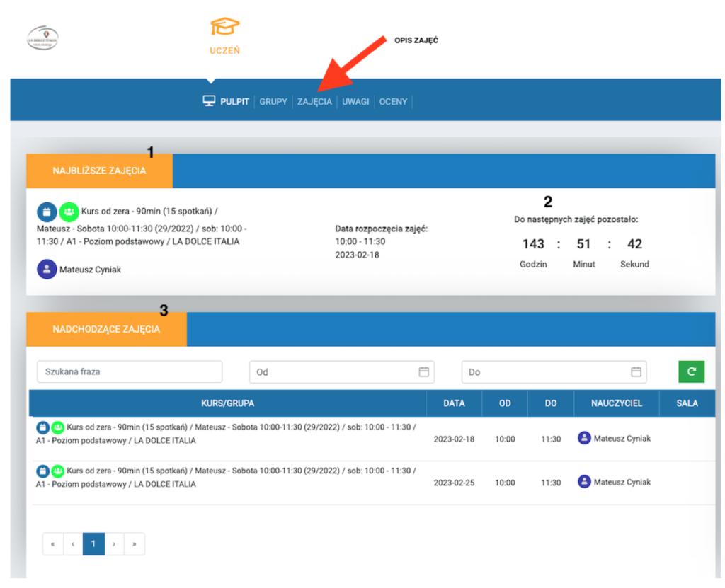
Task: Select the Nadchodzące zajęcia tab
Action: [x=106, y=329]
